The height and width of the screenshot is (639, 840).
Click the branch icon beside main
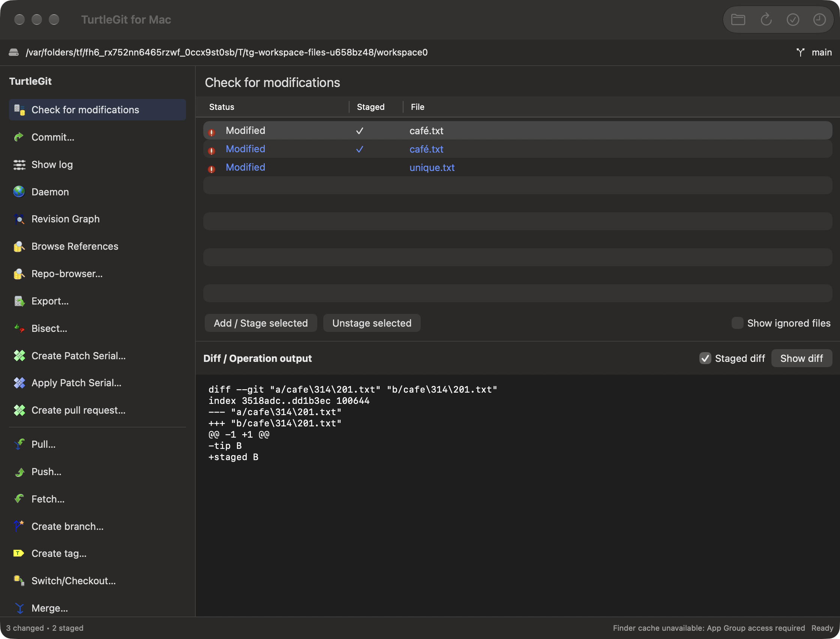point(801,52)
